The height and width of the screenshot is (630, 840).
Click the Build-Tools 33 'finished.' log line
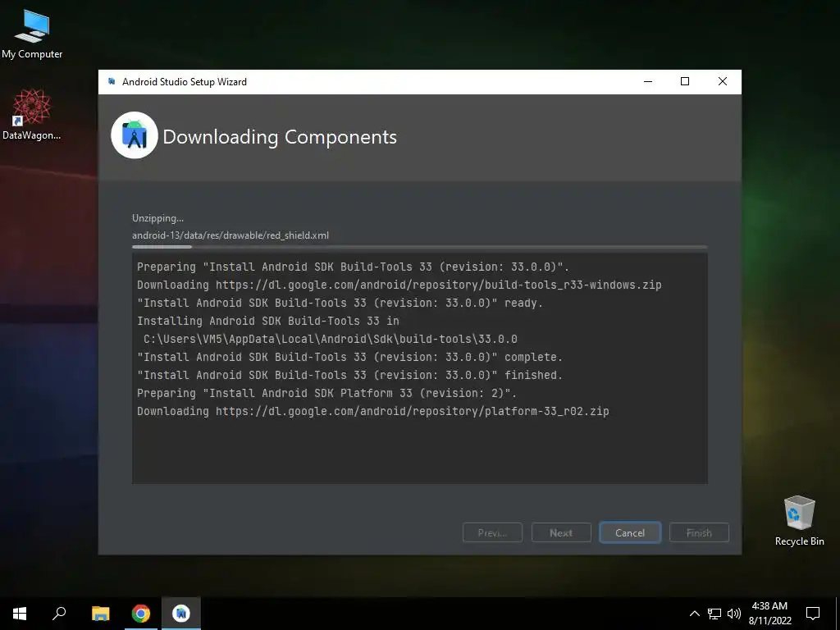tap(349, 376)
